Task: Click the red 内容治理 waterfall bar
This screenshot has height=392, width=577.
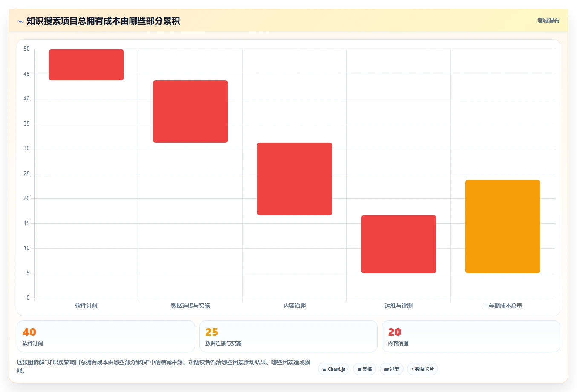Action: tap(294, 179)
